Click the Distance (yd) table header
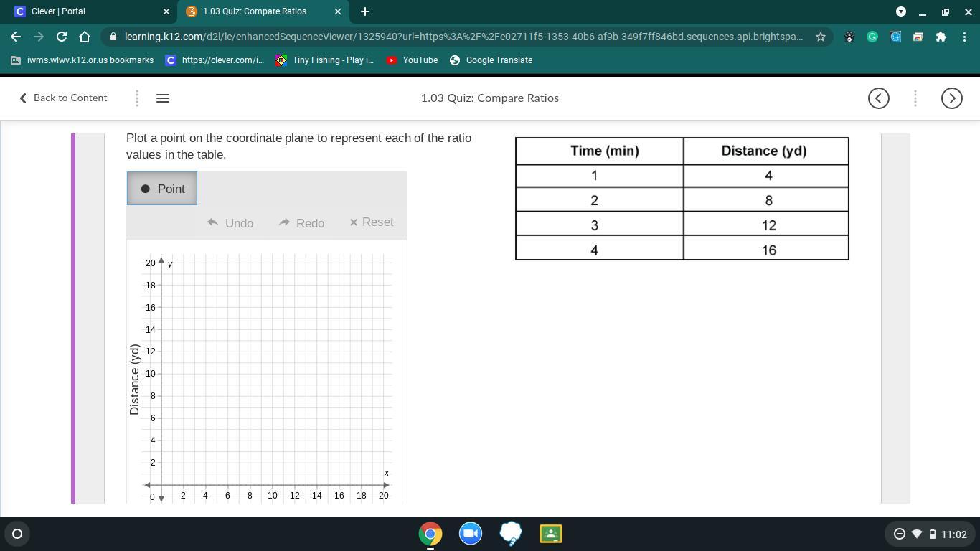980x551 pixels. 764,151
